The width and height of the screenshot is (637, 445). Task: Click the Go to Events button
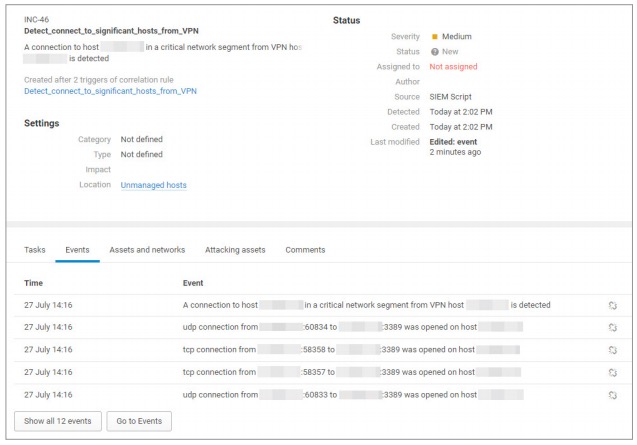coord(140,421)
